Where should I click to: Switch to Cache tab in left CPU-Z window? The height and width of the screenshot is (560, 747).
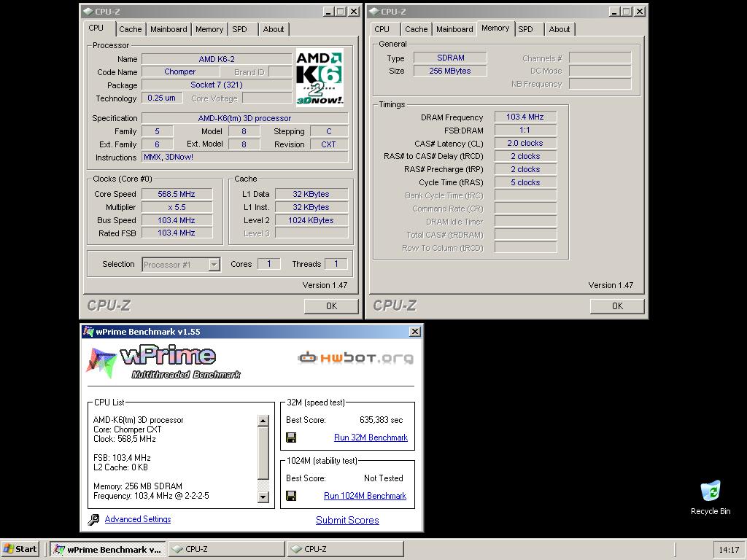pos(130,29)
